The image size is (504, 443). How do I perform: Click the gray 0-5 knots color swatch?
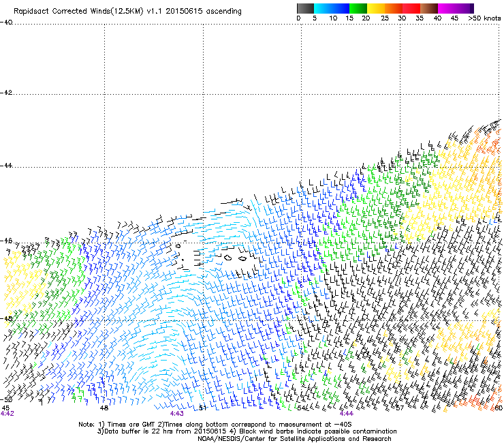[305, 8]
